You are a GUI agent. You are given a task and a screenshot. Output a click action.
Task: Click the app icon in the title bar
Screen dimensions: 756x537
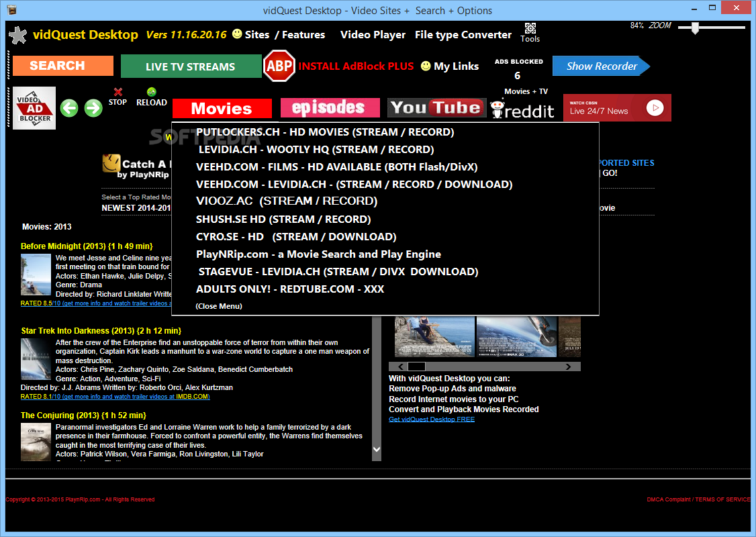point(12,9)
